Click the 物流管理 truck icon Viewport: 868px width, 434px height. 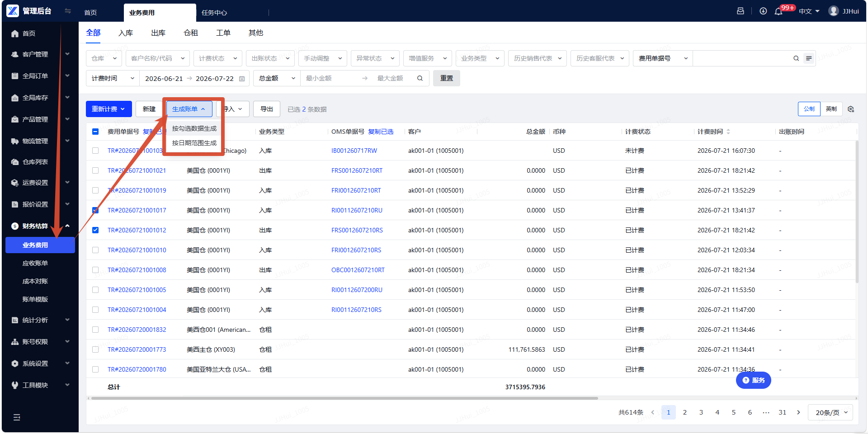pyautogui.click(x=15, y=141)
